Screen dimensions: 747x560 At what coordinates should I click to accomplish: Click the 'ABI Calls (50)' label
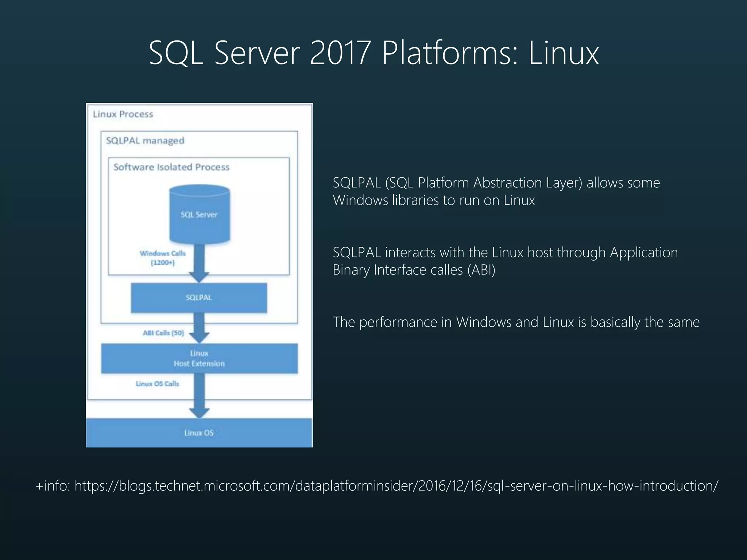tap(163, 333)
